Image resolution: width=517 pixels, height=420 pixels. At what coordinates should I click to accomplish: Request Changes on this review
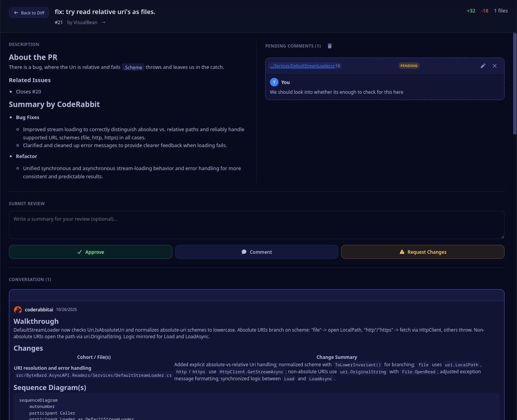[422, 252]
